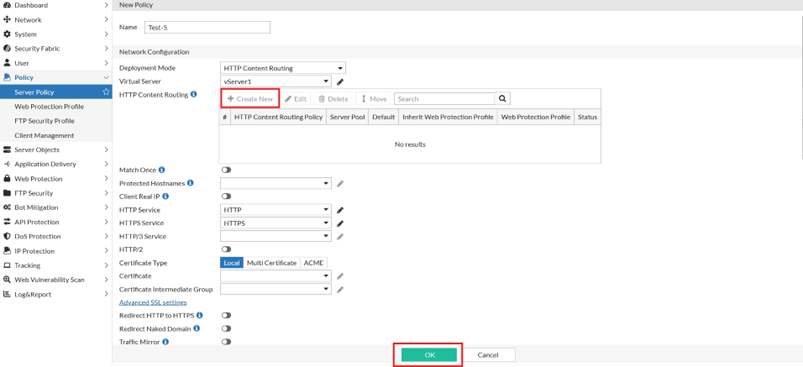Click the Application Delivery icon
Image resolution: width=803 pixels, height=367 pixels.
(7, 164)
